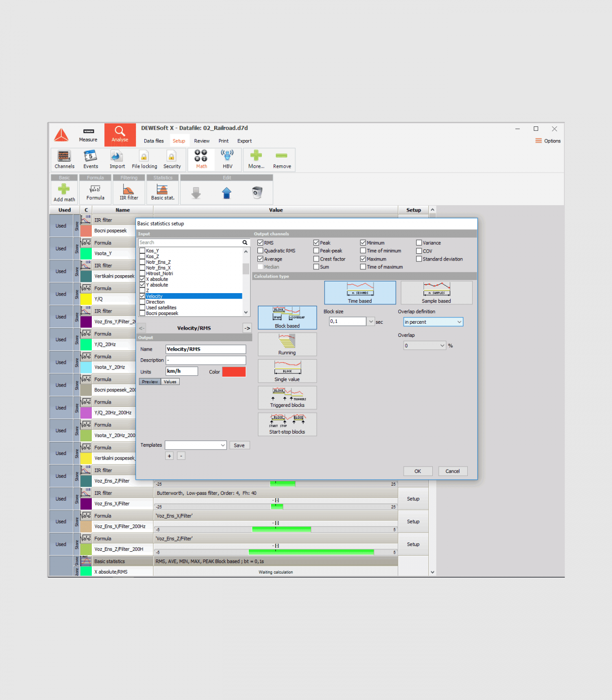Open the Setup tab
This screenshot has width=612, height=700.
tap(179, 141)
